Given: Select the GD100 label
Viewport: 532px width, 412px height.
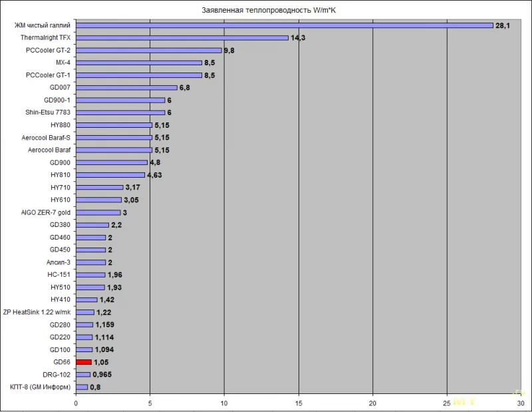Looking at the screenshot, I should (60, 349).
